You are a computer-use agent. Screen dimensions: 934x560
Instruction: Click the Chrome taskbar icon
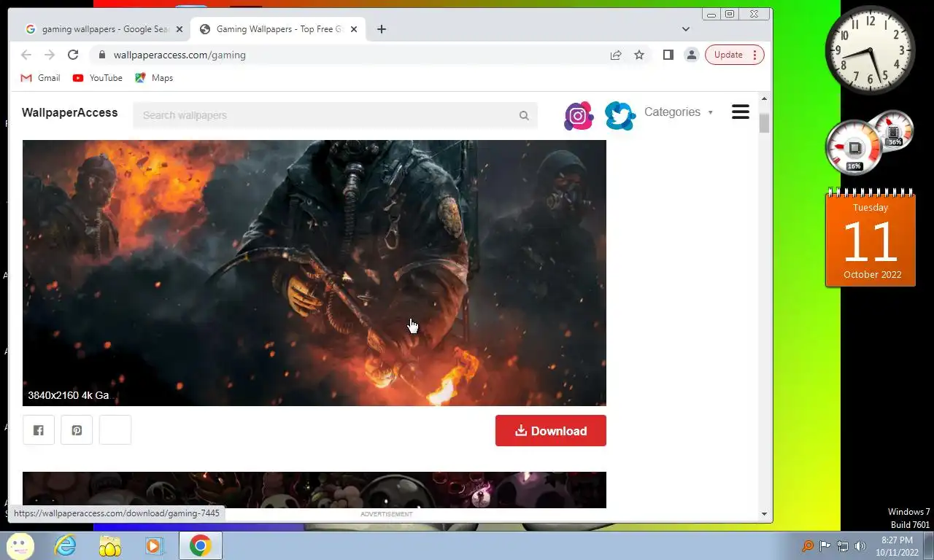point(200,545)
